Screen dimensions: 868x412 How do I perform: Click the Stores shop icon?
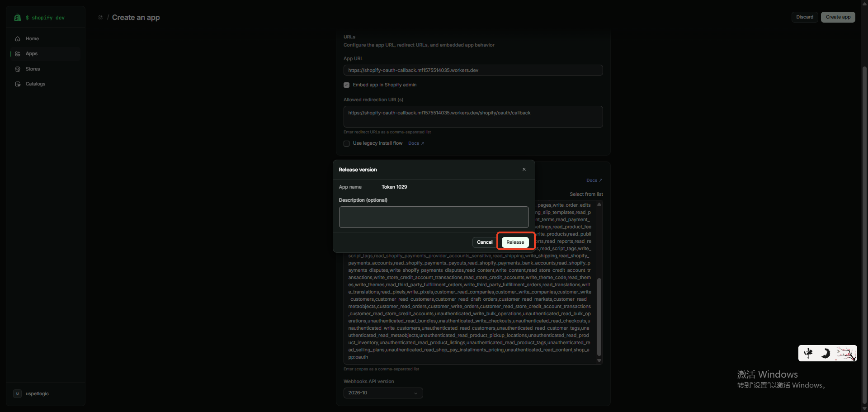point(18,69)
